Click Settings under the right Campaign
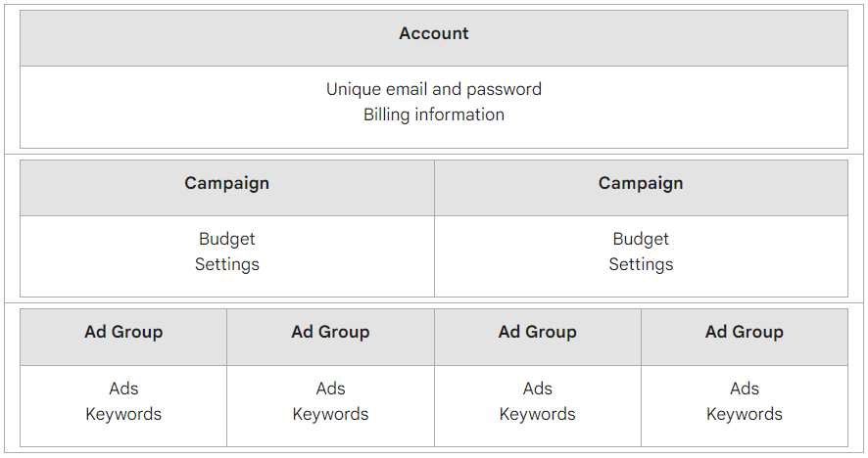This screenshot has height=458, width=868. [x=641, y=264]
